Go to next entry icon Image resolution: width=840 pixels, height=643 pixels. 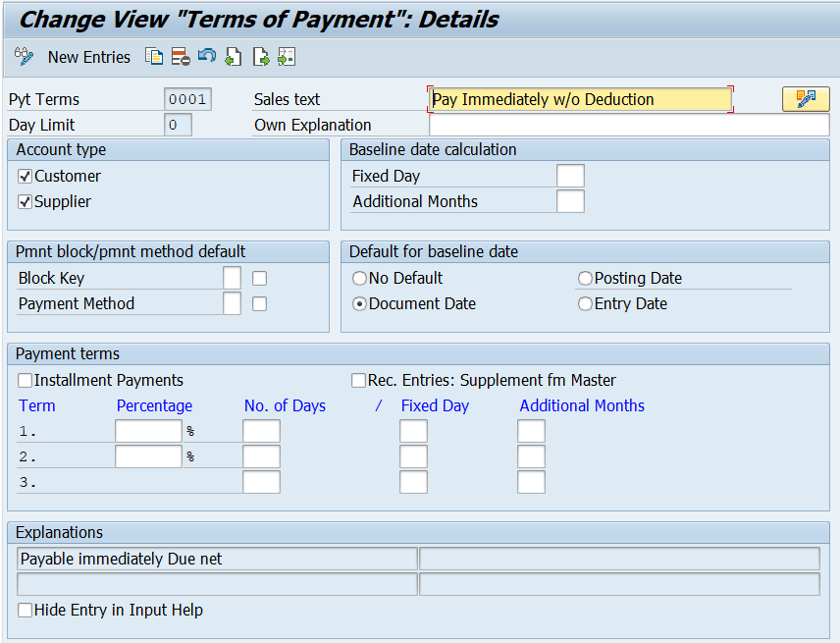click(261, 56)
